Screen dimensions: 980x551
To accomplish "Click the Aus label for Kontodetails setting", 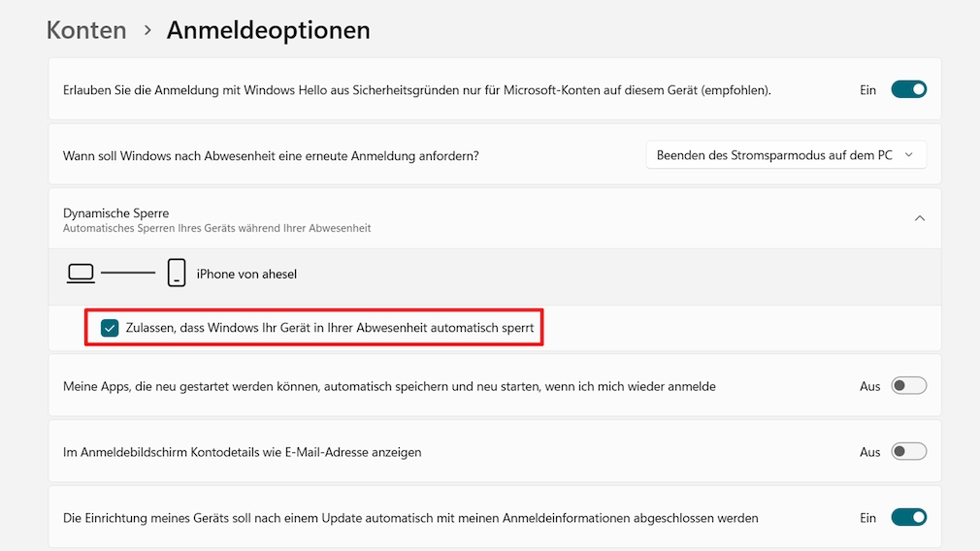I will point(869,452).
